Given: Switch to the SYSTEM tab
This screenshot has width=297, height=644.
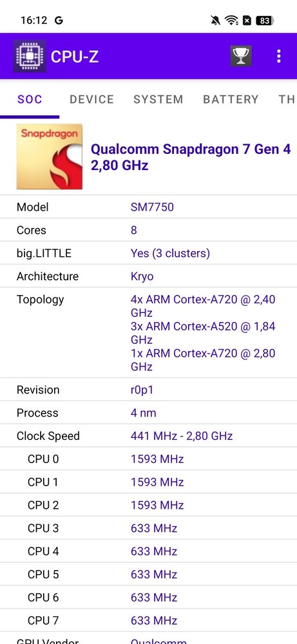Looking at the screenshot, I should (158, 99).
